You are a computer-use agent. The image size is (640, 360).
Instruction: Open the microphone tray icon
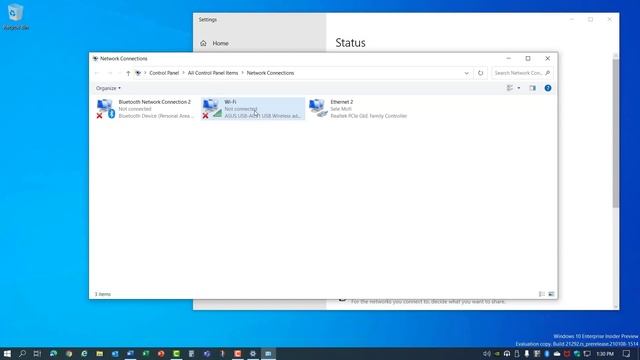point(527,353)
